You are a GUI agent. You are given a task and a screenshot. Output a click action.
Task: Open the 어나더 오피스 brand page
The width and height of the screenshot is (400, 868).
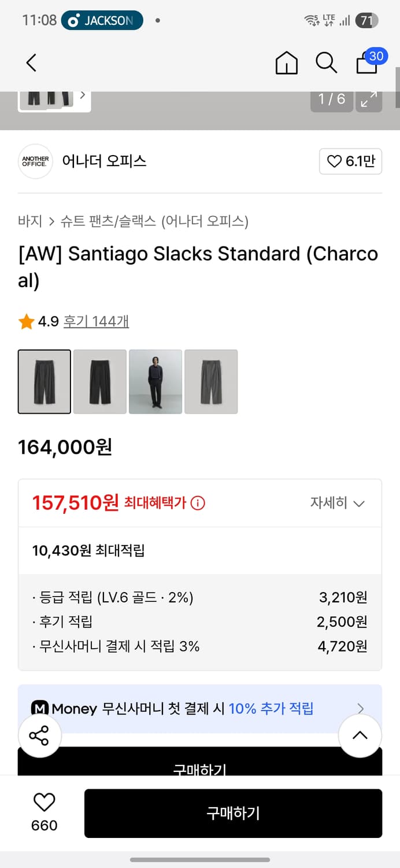pos(104,161)
